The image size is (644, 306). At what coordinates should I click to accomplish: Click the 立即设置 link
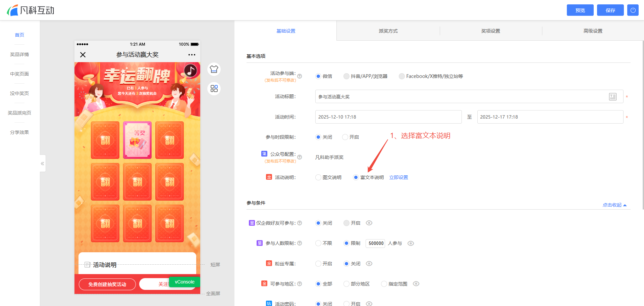tap(398, 177)
